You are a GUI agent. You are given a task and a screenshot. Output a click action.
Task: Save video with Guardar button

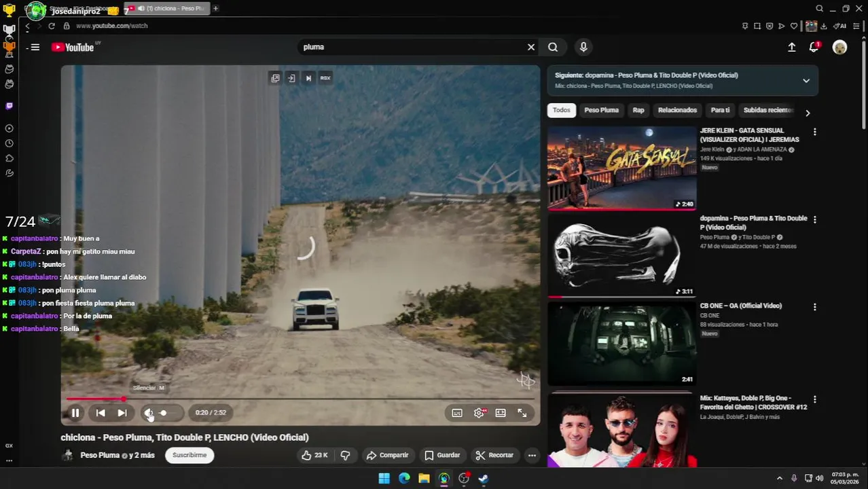pyautogui.click(x=442, y=455)
